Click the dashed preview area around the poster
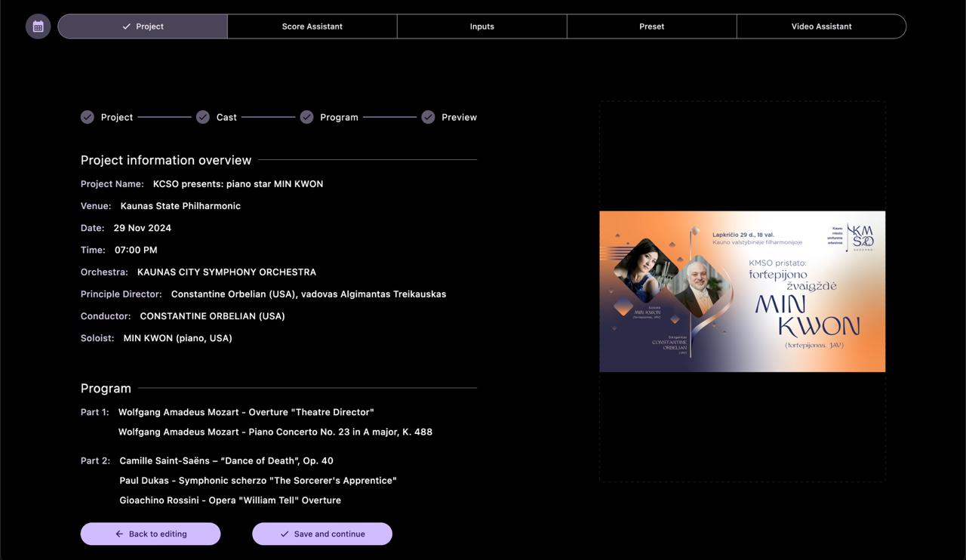 pos(742,151)
